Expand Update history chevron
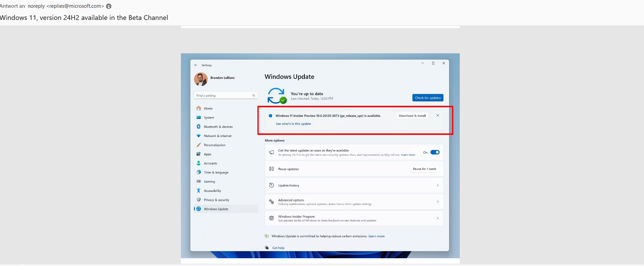644x266 pixels. (438, 185)
